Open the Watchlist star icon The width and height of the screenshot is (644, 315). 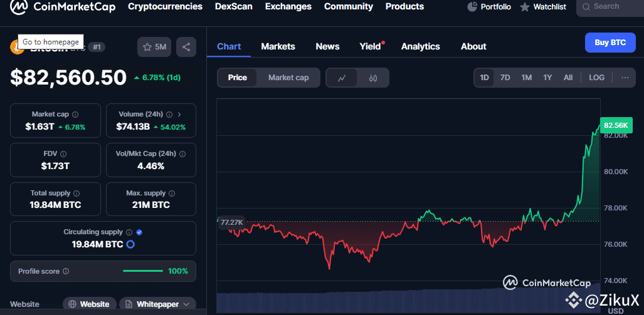[x=524, y=7]
